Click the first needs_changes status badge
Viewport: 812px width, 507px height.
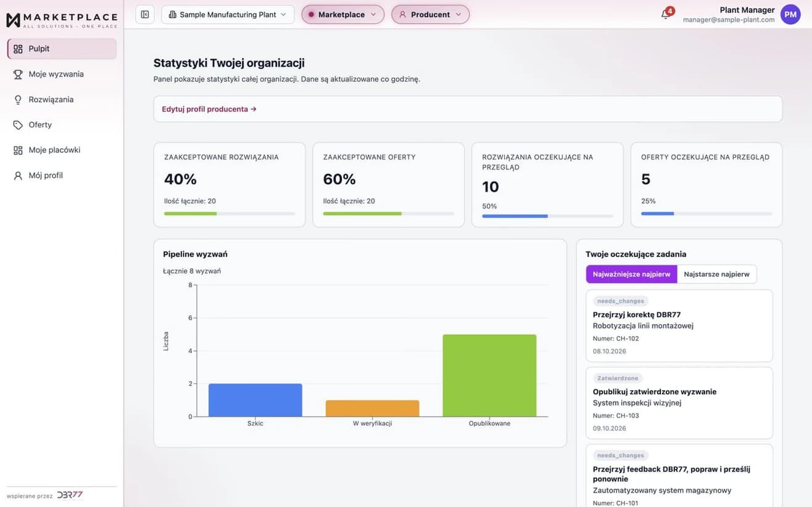click(x=621, y=301)
